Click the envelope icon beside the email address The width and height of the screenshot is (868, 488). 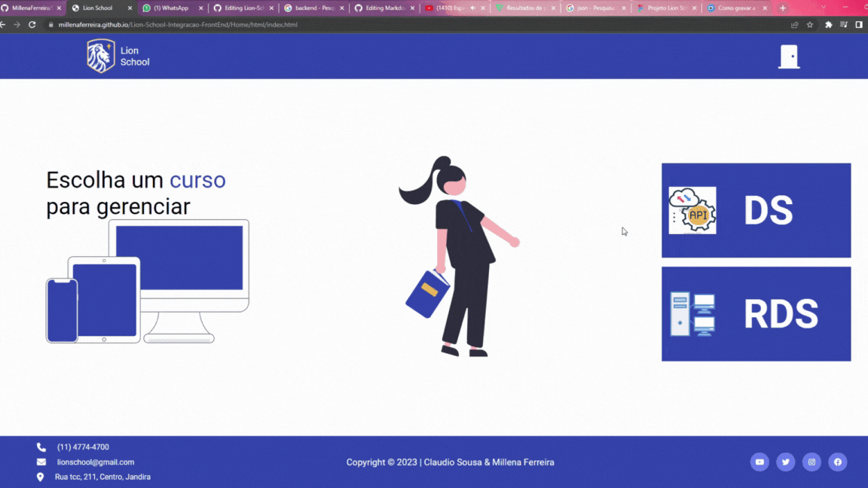click(x=41, y=462)
